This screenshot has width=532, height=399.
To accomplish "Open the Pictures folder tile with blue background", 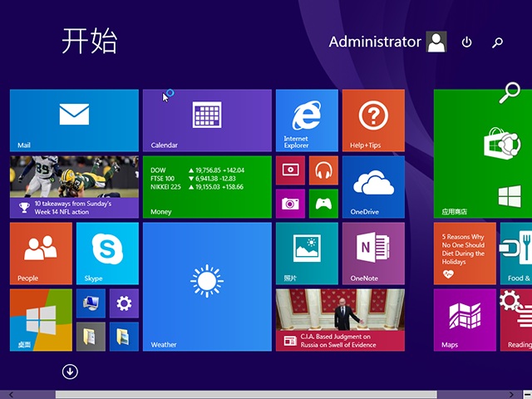I will tap(124, 337).
